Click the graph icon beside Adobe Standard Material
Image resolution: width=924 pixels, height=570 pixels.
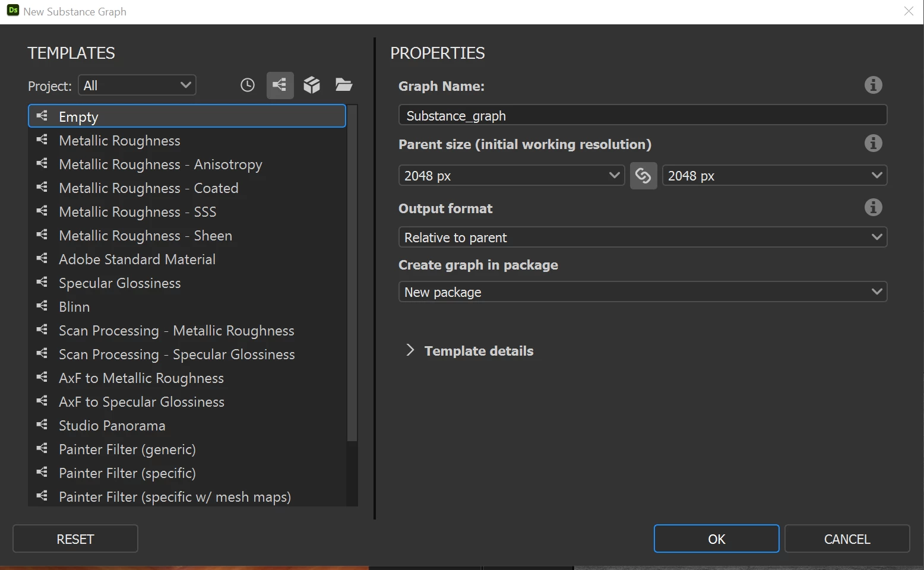pos(42,258)
